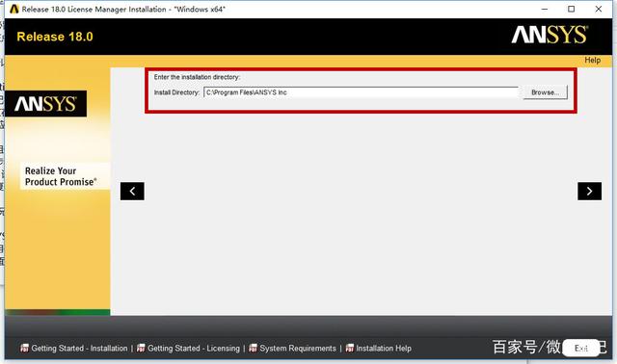Click the next arrow button

click(589, 191)
